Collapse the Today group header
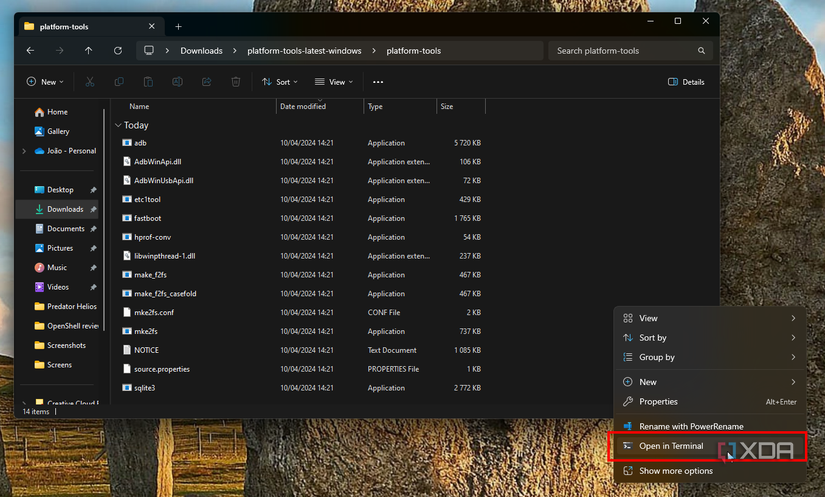This screenshot has width=825, height=497. tap(118, 126)
